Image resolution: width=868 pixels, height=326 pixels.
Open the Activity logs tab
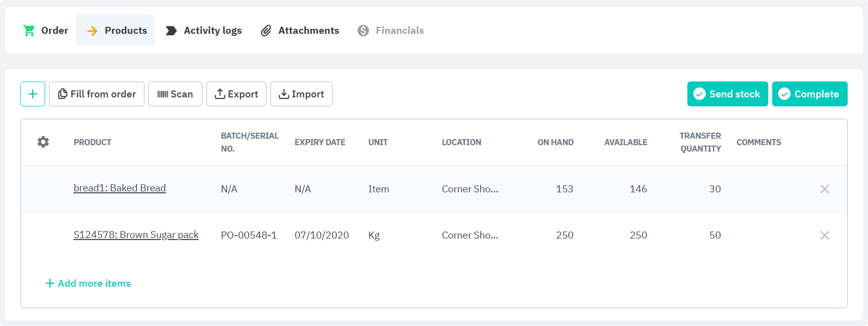click(203, 30)
